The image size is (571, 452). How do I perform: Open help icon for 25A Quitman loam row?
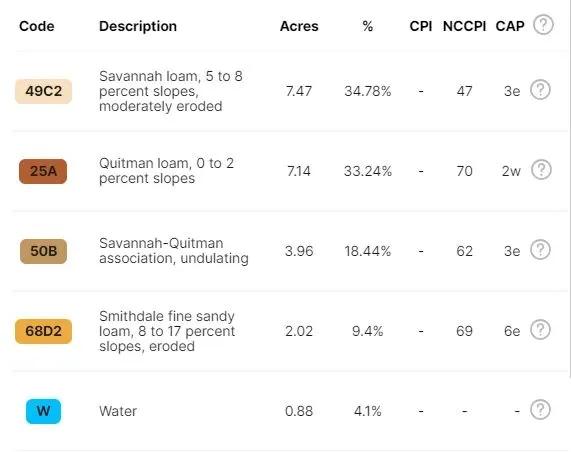point(541,169)
